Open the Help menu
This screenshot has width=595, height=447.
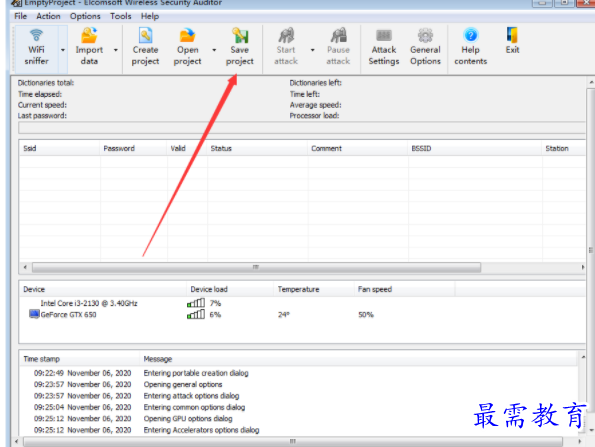(x=150, y=16)
